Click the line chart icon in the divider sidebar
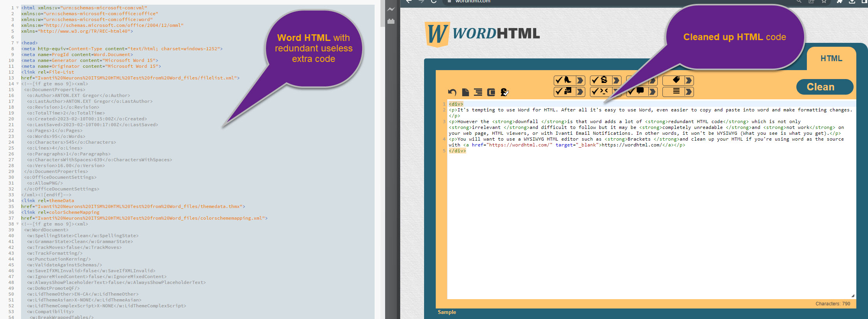This screenshot has width=868, height=319. click(391, 9)
